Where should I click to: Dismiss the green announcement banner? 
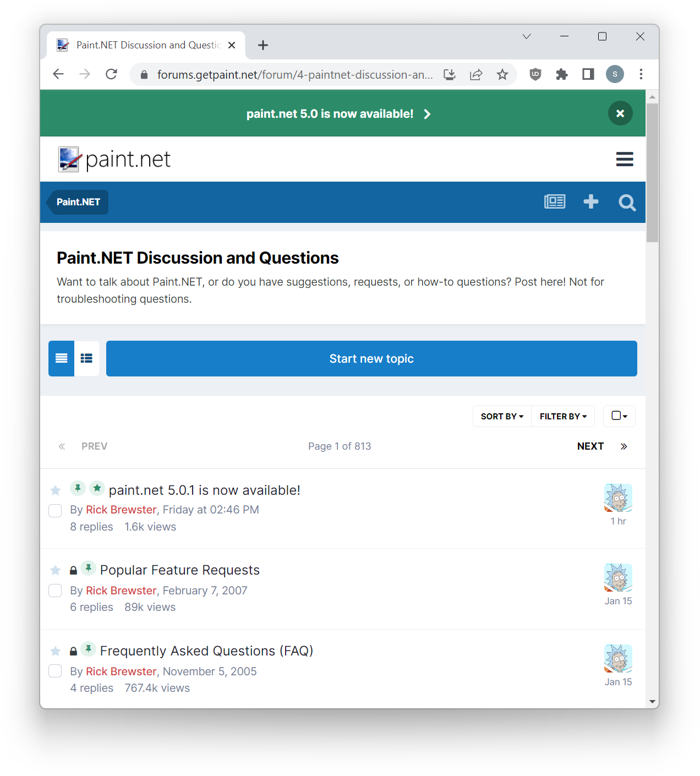[620, 113]
